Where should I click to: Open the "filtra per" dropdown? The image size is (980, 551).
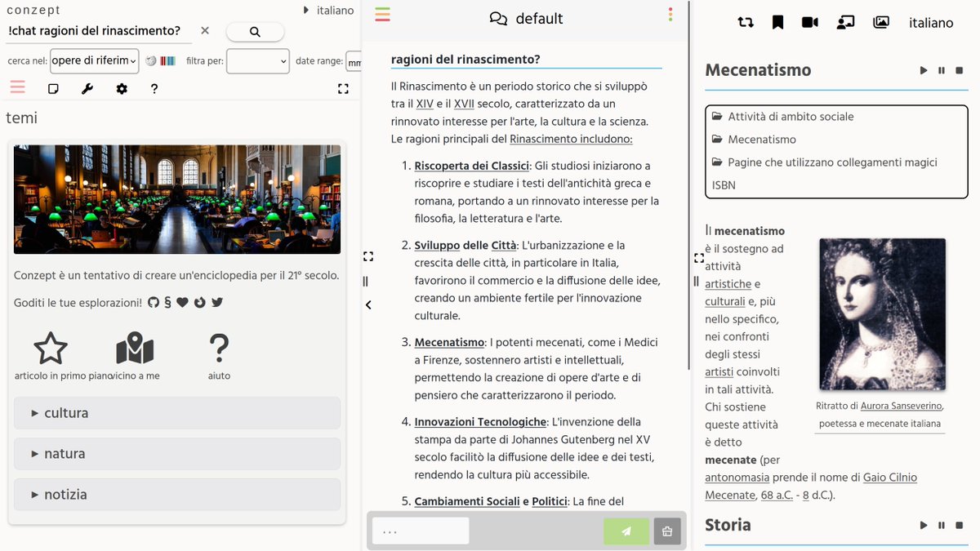click(258, 60)
